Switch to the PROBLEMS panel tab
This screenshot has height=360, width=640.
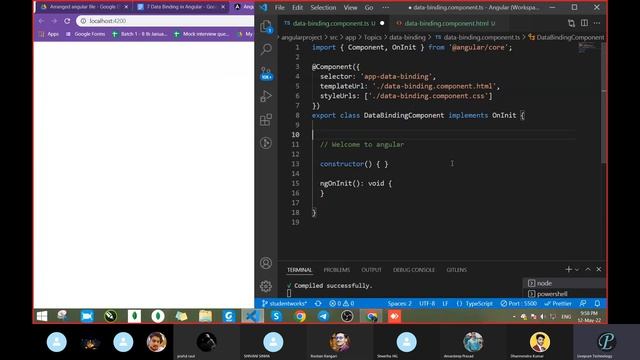(x=337, y=270)
